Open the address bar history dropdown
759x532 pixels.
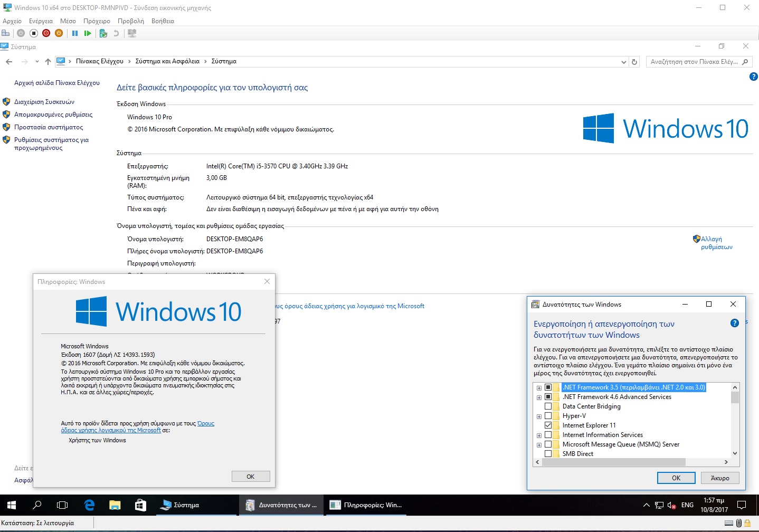(x=623, y=62)
